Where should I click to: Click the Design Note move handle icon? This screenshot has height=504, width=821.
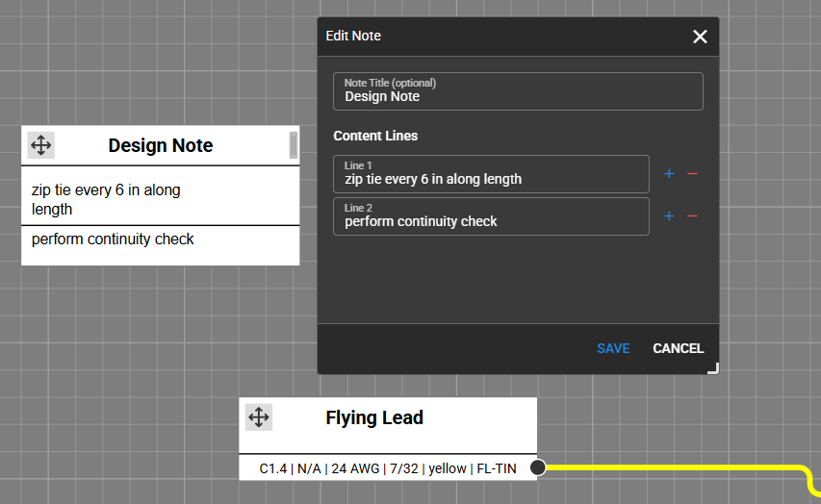tap(40, 145)
